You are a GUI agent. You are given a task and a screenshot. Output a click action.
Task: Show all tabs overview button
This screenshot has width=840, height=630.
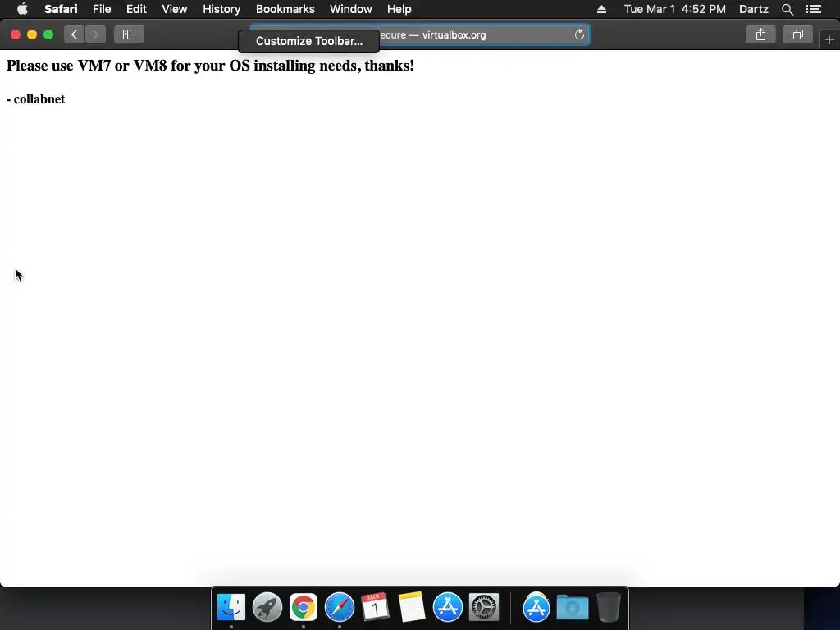pos(797,34)
